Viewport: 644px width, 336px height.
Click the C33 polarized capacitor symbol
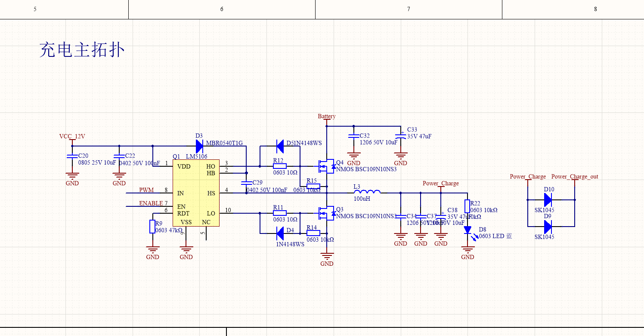[x=401, y=136]
